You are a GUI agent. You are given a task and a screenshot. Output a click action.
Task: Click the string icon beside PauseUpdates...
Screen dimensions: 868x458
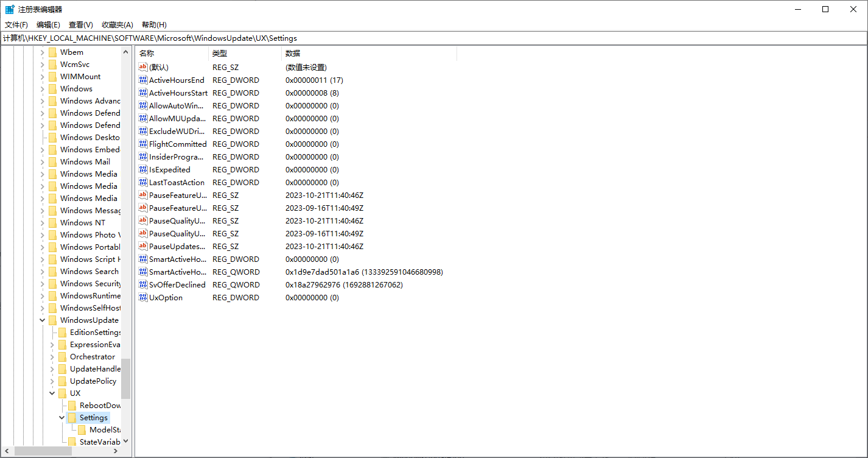click(x=143, y=246)
